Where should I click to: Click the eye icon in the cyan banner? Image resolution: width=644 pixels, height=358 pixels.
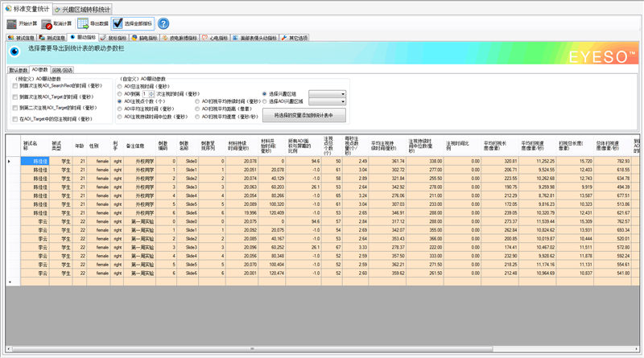point(14,51)
